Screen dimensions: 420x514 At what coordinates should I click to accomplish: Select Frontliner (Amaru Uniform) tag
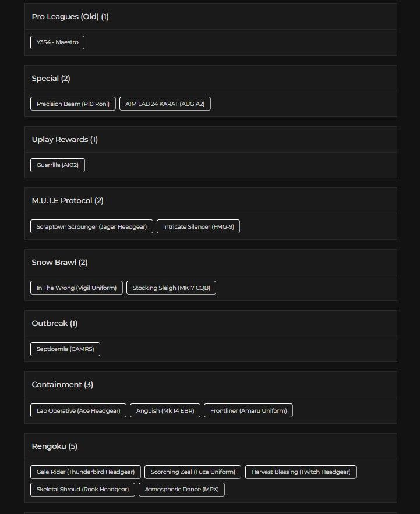(248, 410)
